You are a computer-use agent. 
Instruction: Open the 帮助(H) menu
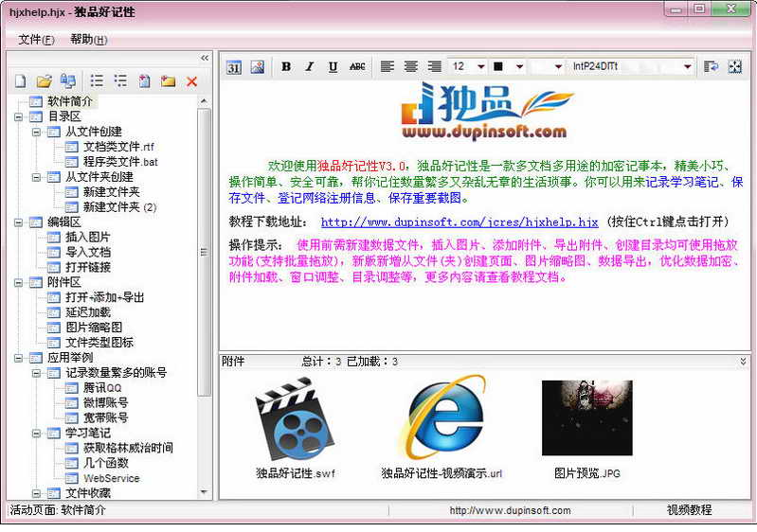(88, 40)
